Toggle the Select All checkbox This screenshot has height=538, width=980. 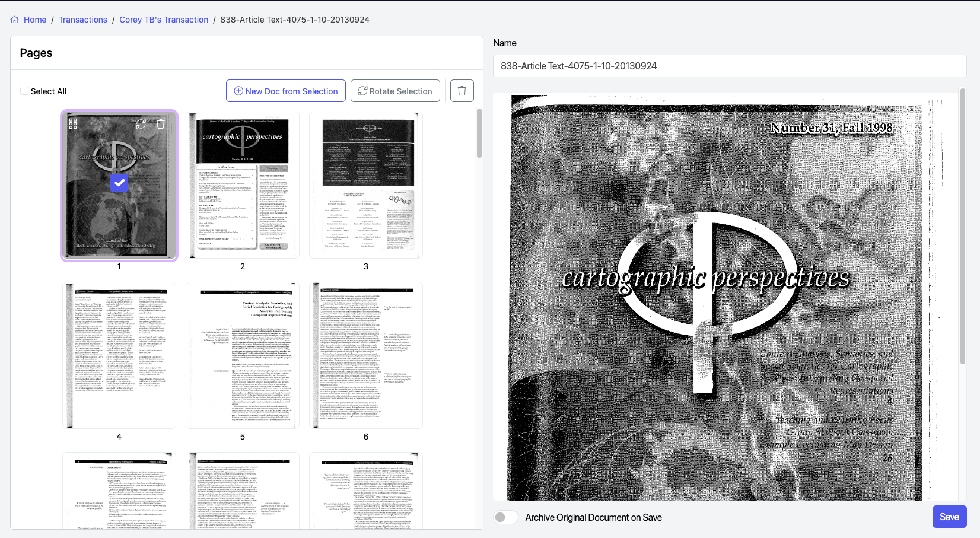[24, 91]
